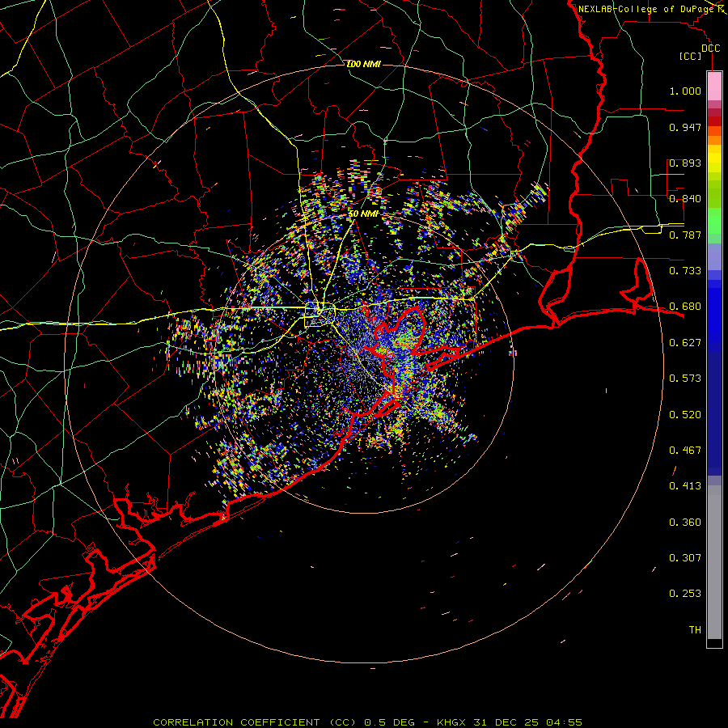Click the 50 NMI range ring label
The width and height of the screenshot is (728, 728).
(363, 214)
